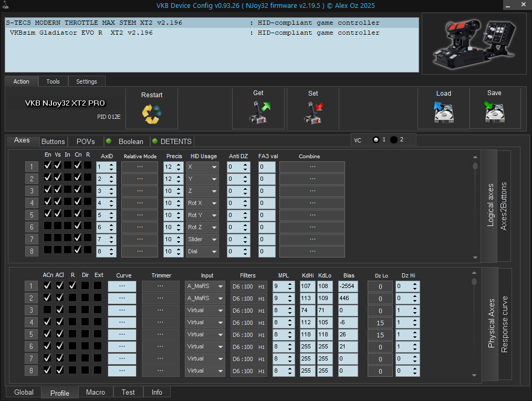Click the Save disk icon
The image size is (532, 401).
coord(494,112)
